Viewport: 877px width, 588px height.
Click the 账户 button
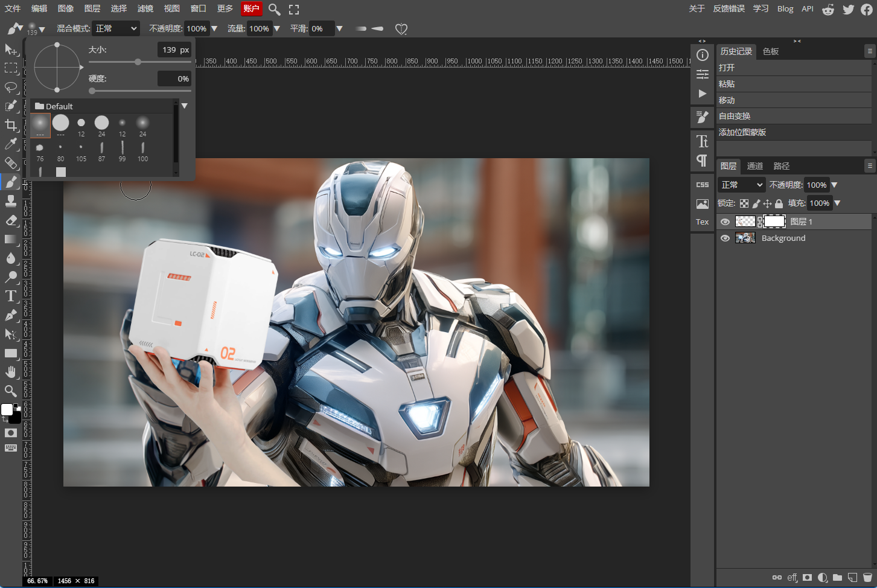[x=251, y=8]
